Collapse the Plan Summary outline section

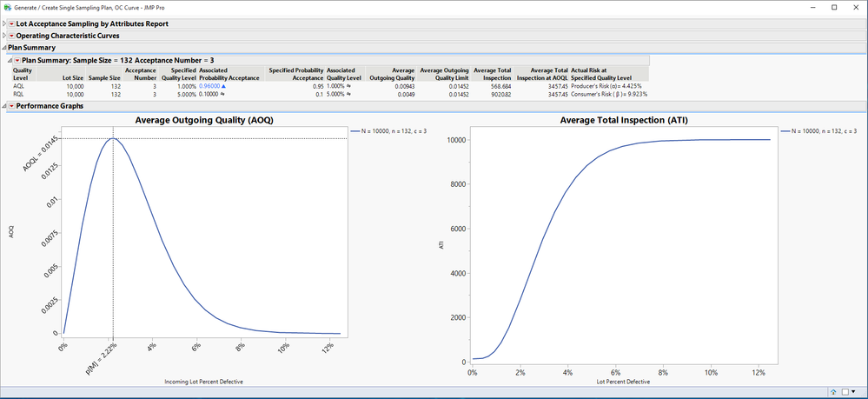(x=4, y=48)
